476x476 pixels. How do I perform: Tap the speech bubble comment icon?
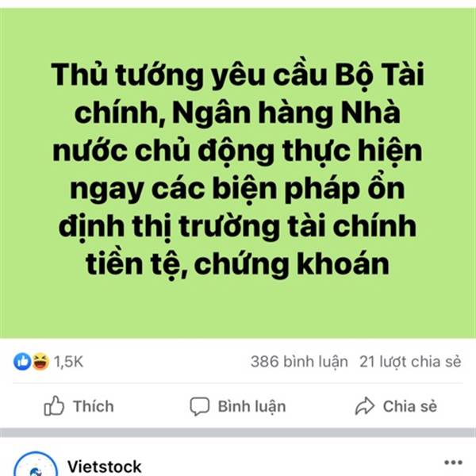point(199,406)
